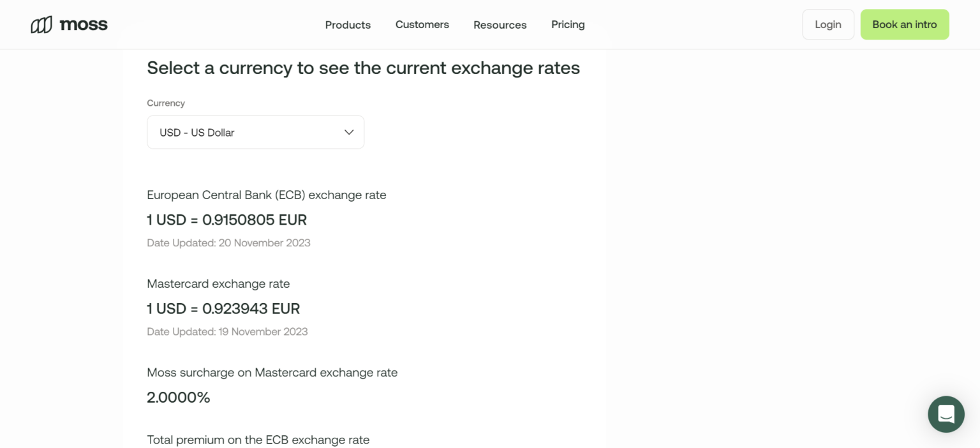Open the Customers menu
This screenshot has height=448, width=980.
click(422, 25)
